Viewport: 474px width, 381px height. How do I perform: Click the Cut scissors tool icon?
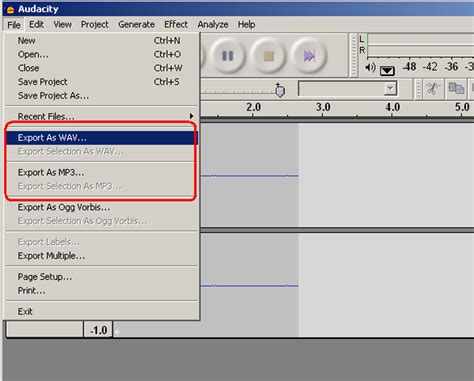point(433,89)
